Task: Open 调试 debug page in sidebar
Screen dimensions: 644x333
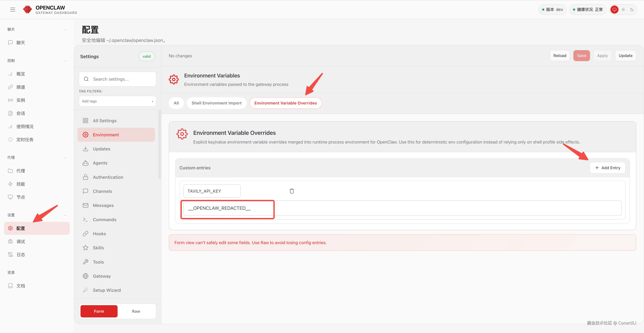Action: (20, 241)
